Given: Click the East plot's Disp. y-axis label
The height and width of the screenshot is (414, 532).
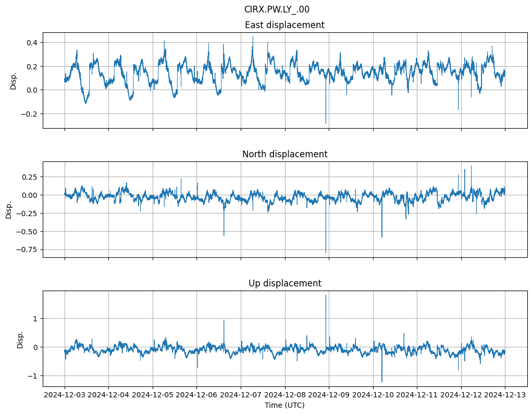Looking at the screenshot, I should tap(14, 81).
